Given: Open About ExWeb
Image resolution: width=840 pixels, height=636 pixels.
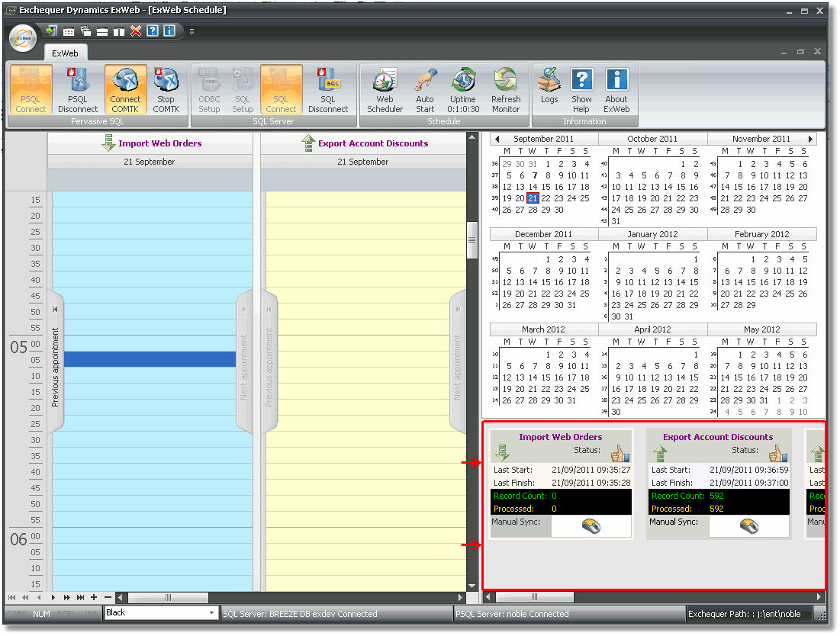Looking at the screenshot, I should pos(616,89).
